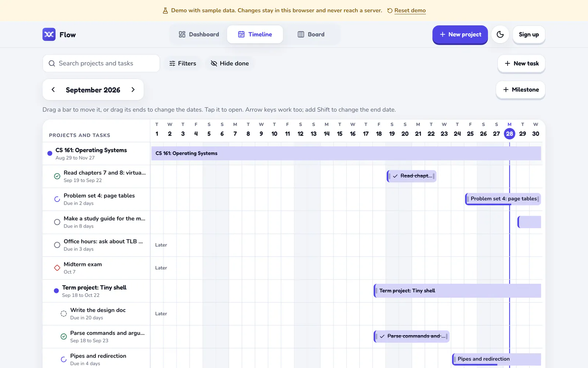Screen dimensions: 588x368
Task: Open the Term project: Tiny shell timeline bar
Action: pyautogui.click(x=457, y=291)
